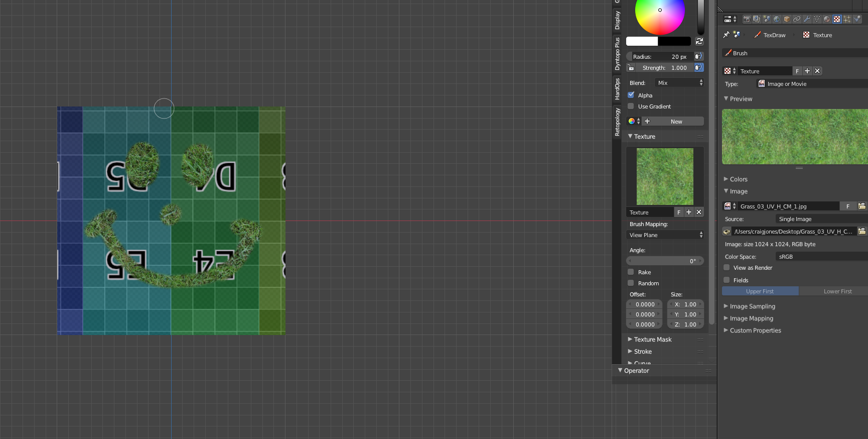The width and height of the screenshot is (868, 439).
Task: Unlink Texture datablock in properties panel
Action: click(x=817, y=71)
